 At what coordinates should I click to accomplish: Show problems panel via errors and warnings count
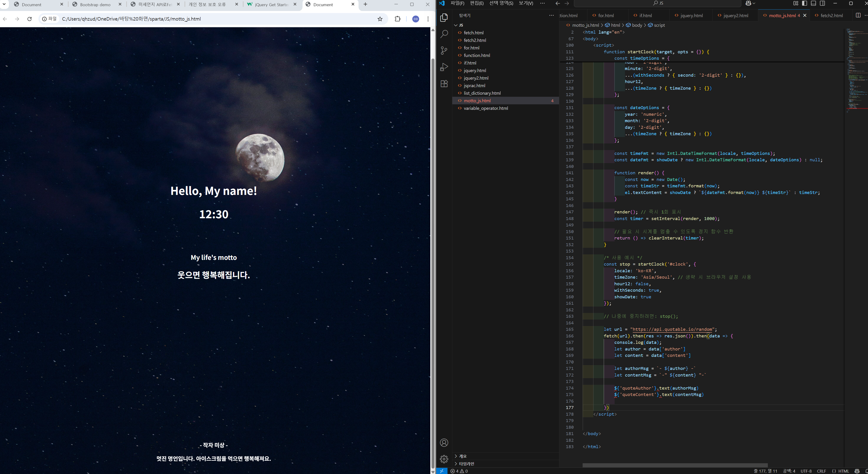pyautogui.click(x=459, y=471)
